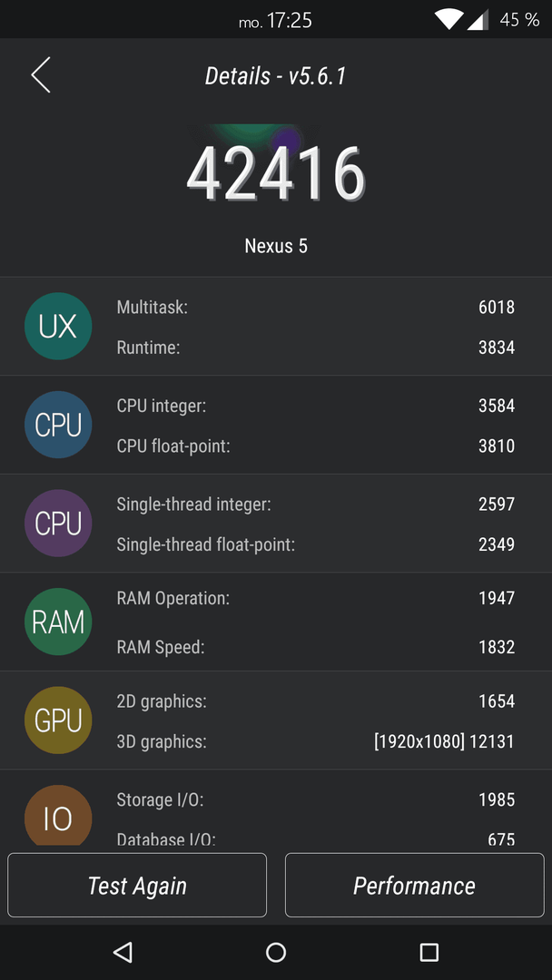Tap the yellow GPU category icon
This screenshot has height=980, width=552.
(58, 720)
